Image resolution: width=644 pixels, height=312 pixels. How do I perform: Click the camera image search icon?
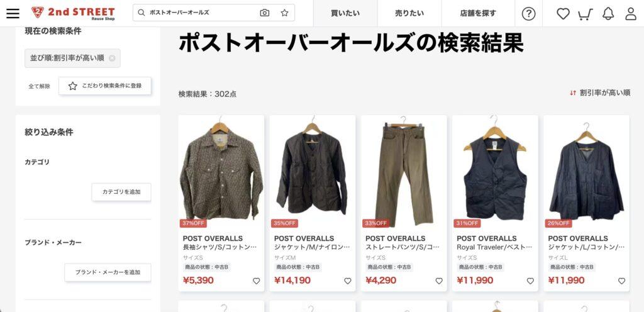click(x=265, y=13)
